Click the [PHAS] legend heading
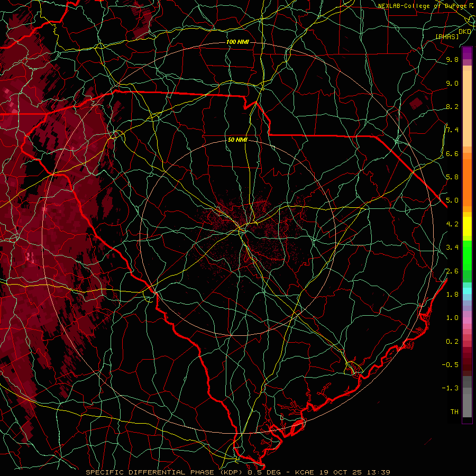The width and height of the screenshot is (476, 476). [x=447, y=36]
